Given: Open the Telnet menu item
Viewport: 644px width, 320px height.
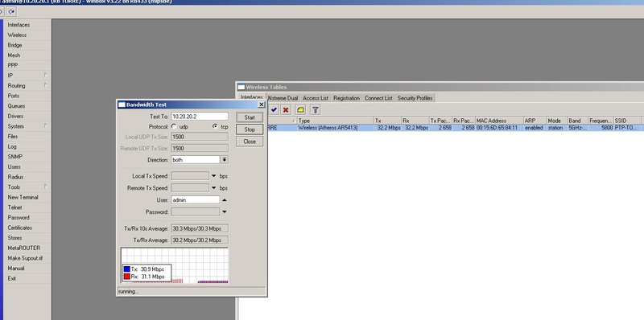Looking at the screenshot, I should (14, 207).
